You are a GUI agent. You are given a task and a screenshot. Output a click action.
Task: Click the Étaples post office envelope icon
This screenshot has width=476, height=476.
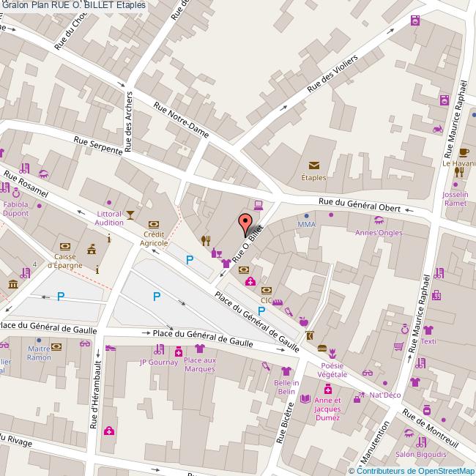[313, 166]
